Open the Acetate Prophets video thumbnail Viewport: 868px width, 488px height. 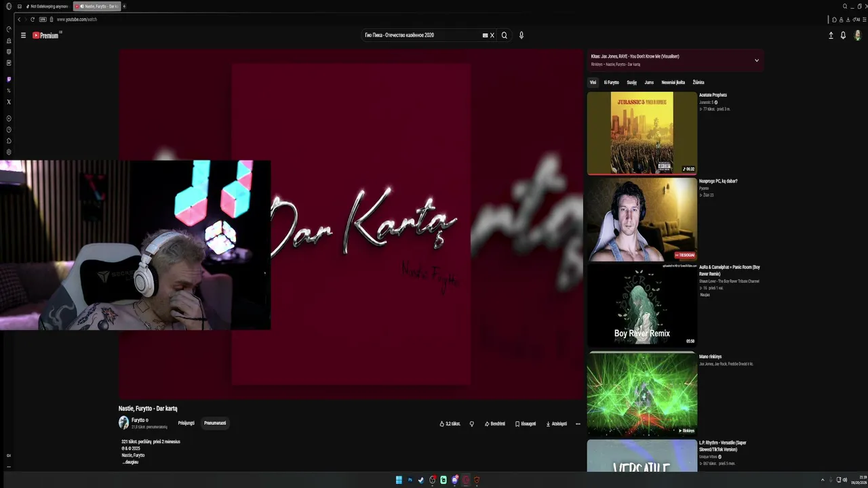pos(642,133)
